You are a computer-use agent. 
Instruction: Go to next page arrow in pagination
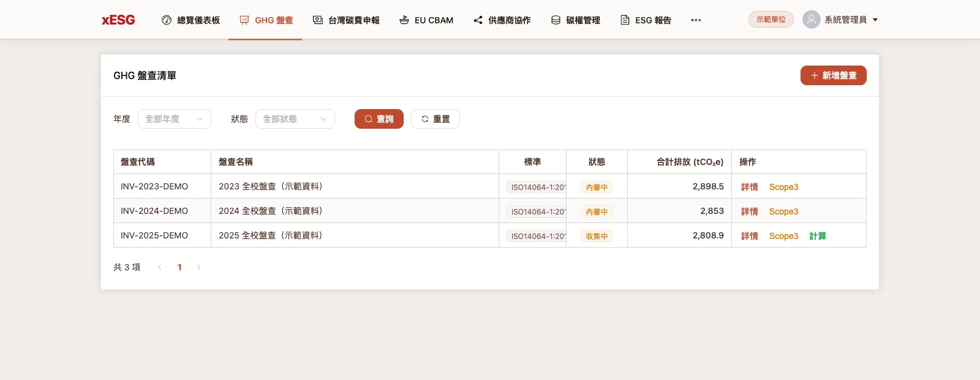(199, 267)
